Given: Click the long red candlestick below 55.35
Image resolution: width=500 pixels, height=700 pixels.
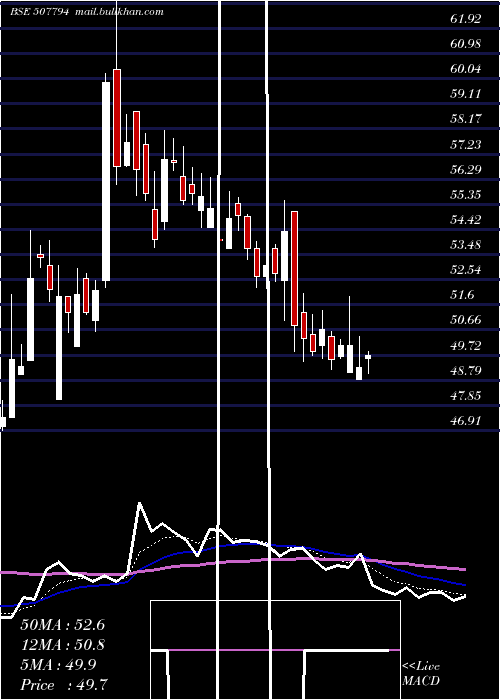Looking at the screenshot, I should coord(294,268).
